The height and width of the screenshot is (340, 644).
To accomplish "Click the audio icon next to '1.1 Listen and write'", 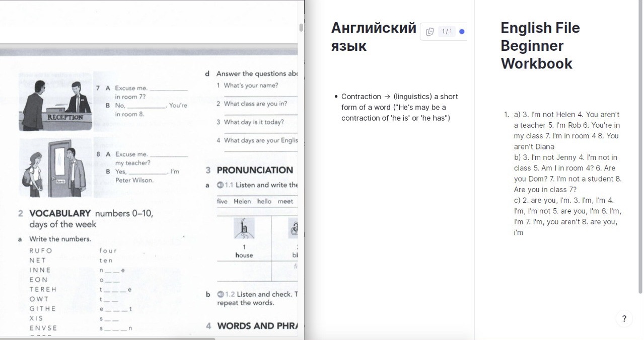I will (x=220, y=185).
